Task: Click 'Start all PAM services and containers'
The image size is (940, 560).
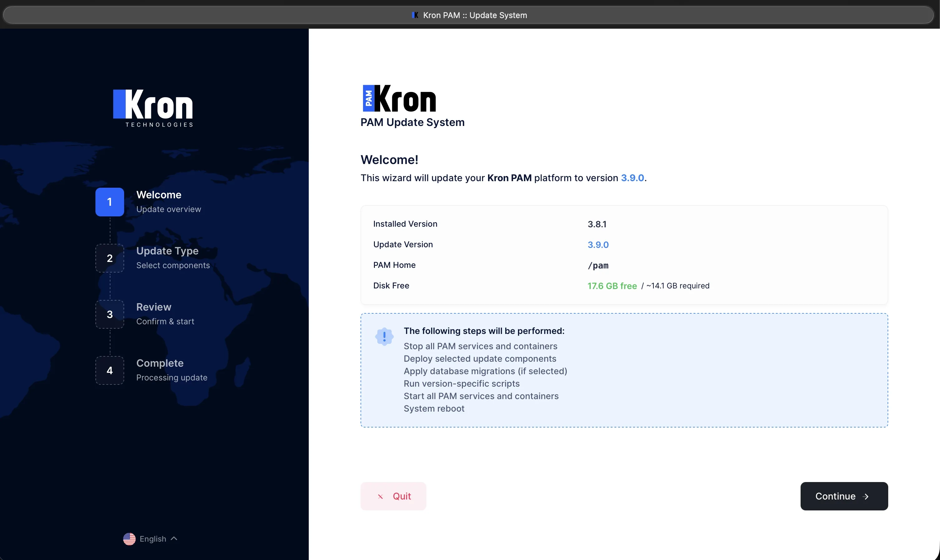Action: click(481, 396)
